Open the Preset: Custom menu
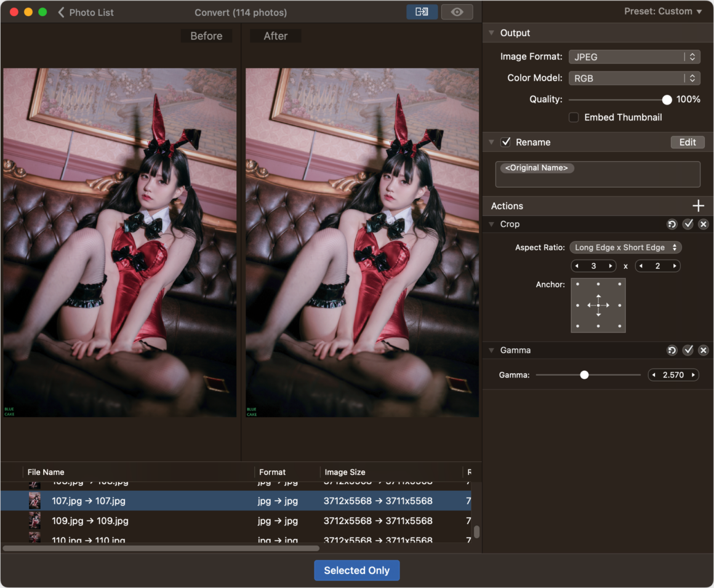Image resolution: width=714 pixels, height=588 pixels. coord(662,11)
